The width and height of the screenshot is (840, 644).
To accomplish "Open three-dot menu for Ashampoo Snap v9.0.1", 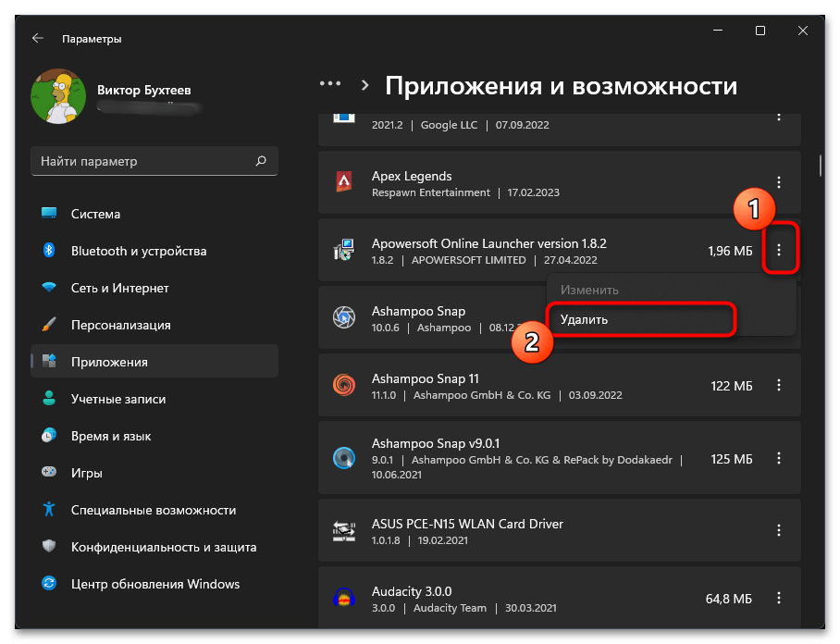I will [x=778, y=458].
